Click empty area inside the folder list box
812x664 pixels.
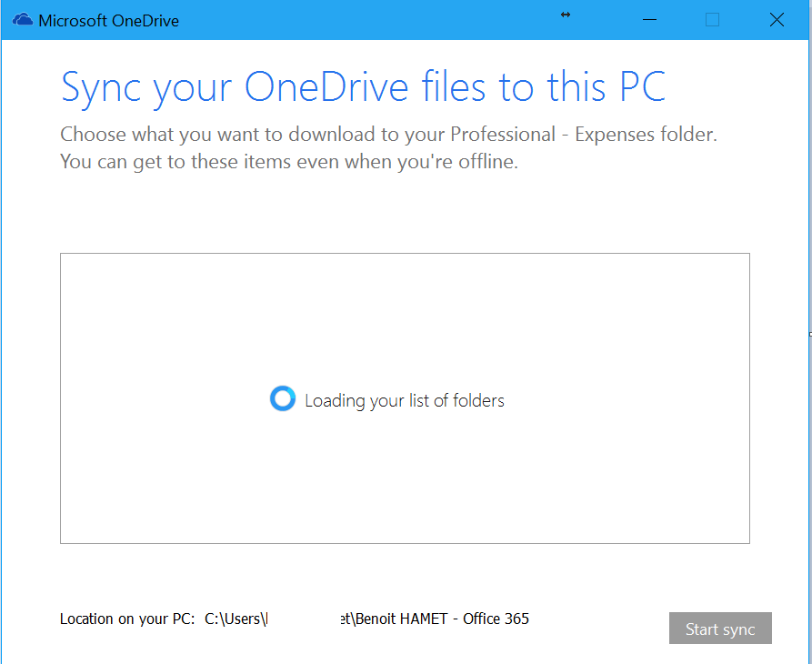click(x=405, y=309)
